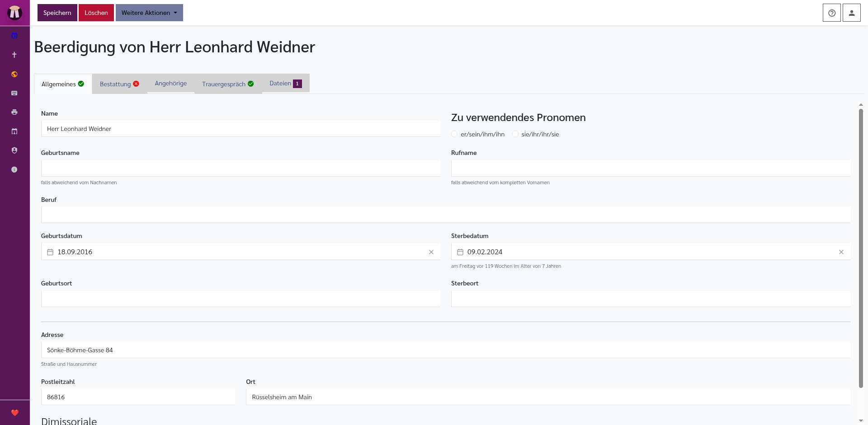868x425 pixels.
Task: Click the Ort field Rüsselsheim am Main
Action: click(x=548, y=397)
